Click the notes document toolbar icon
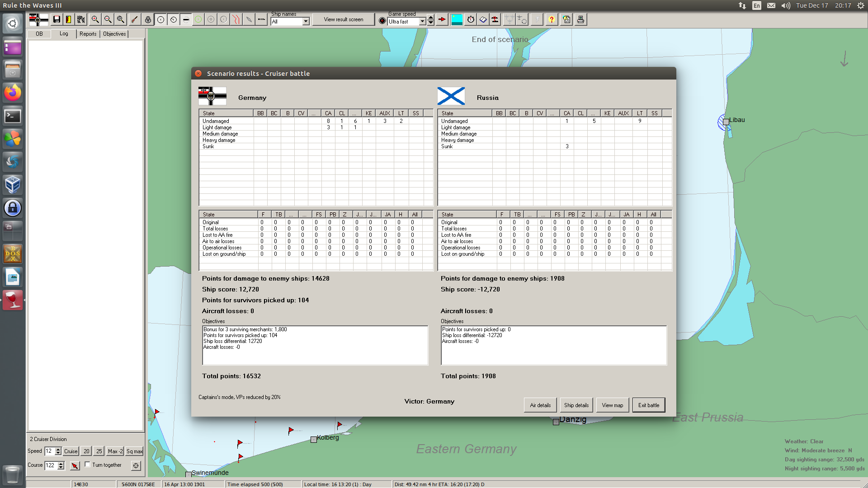 (567, 19)
